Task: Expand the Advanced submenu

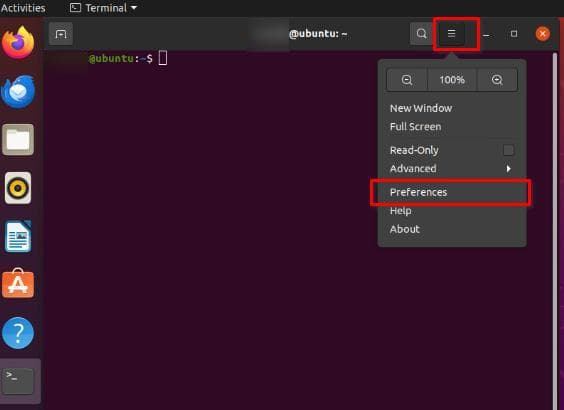Action: point(452,169)
